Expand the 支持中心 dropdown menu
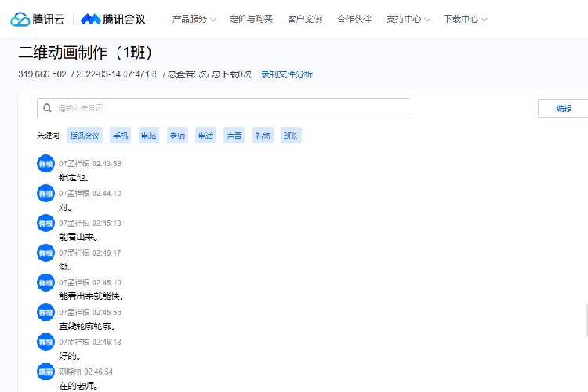This screenshot has height=392, width=588. pyautogui.click(x=408, y=19)
